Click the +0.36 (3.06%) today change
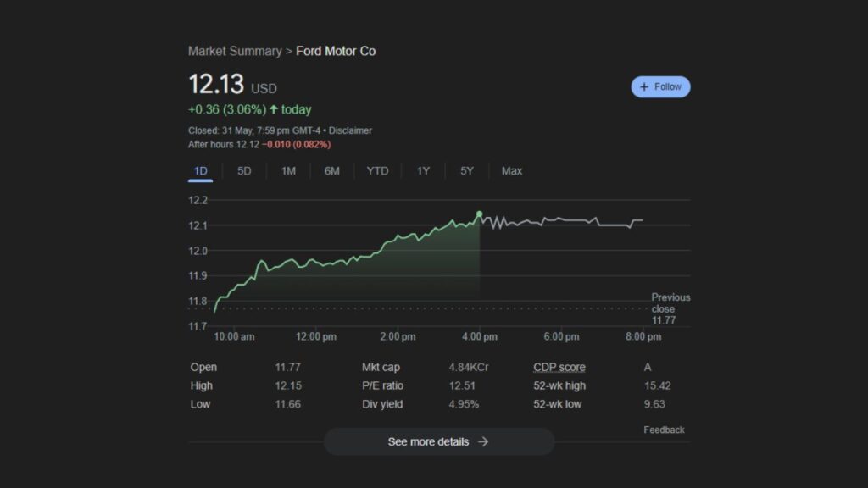The image size is (868, 488). (x=250, y=109)
